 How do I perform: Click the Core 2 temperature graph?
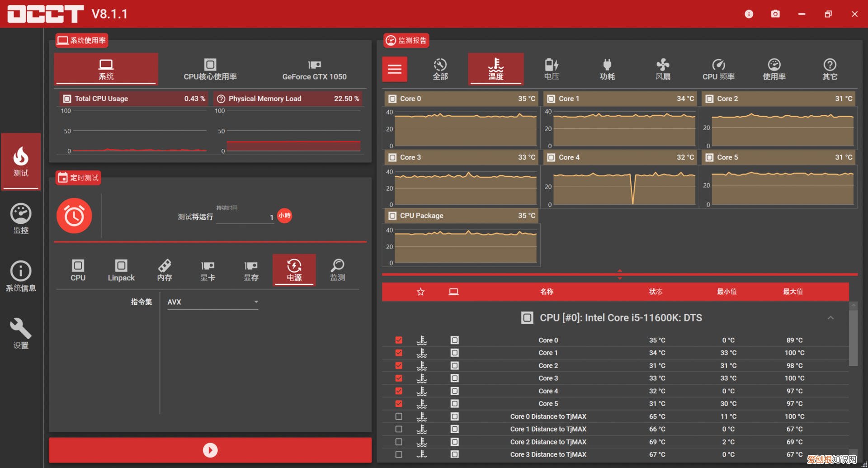pos(778,128)
